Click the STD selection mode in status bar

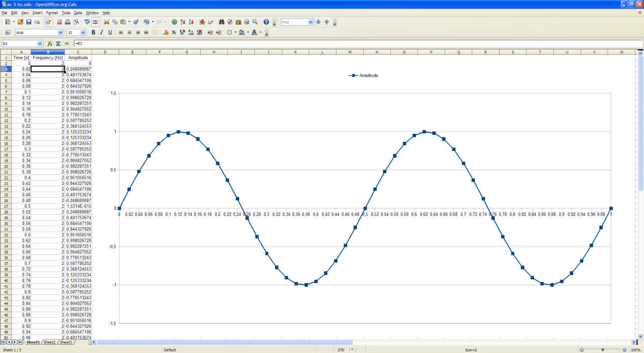pyautogui.click(x=341, y=350)
